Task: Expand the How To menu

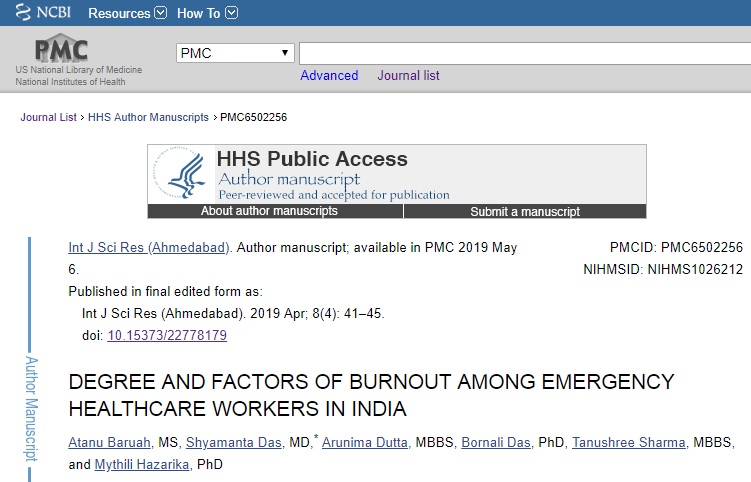Action: 207,14
